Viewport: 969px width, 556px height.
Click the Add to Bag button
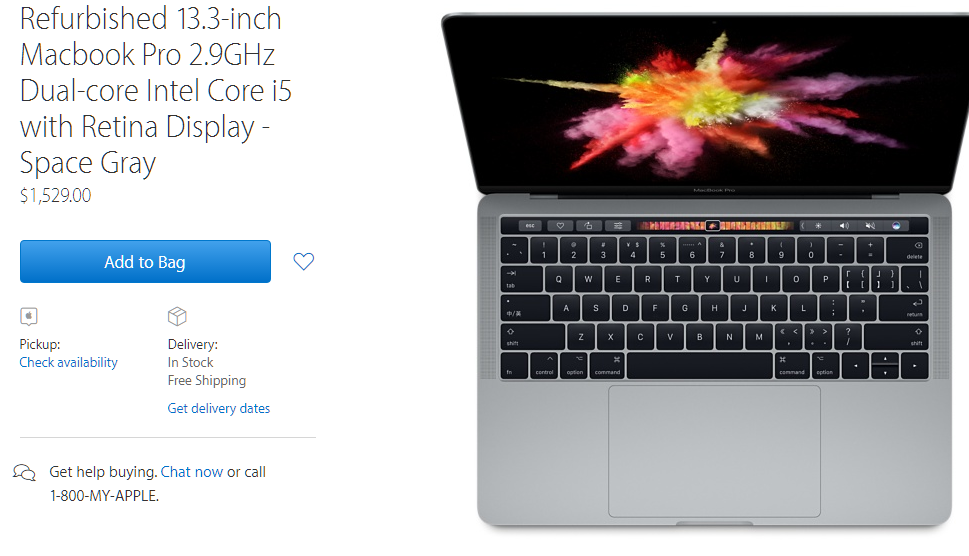pyautogui.click(x=145, y=261)
